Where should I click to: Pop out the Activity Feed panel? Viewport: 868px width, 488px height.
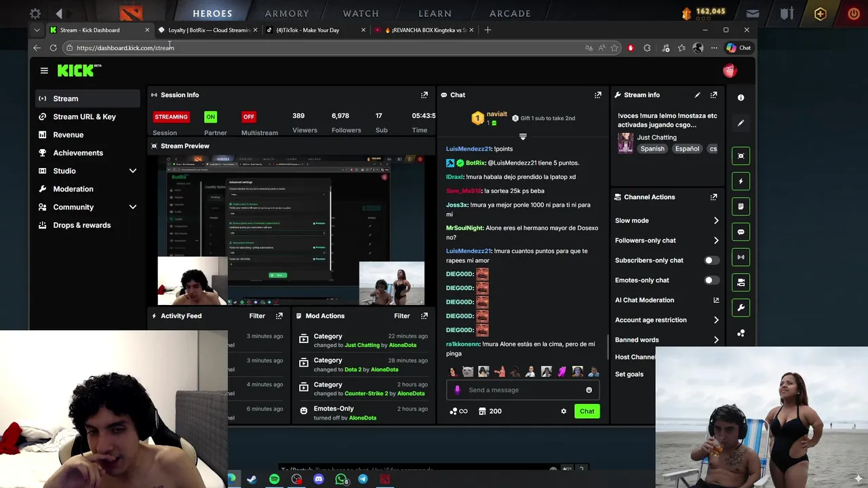pyautogui.click(x=279, y=316)
